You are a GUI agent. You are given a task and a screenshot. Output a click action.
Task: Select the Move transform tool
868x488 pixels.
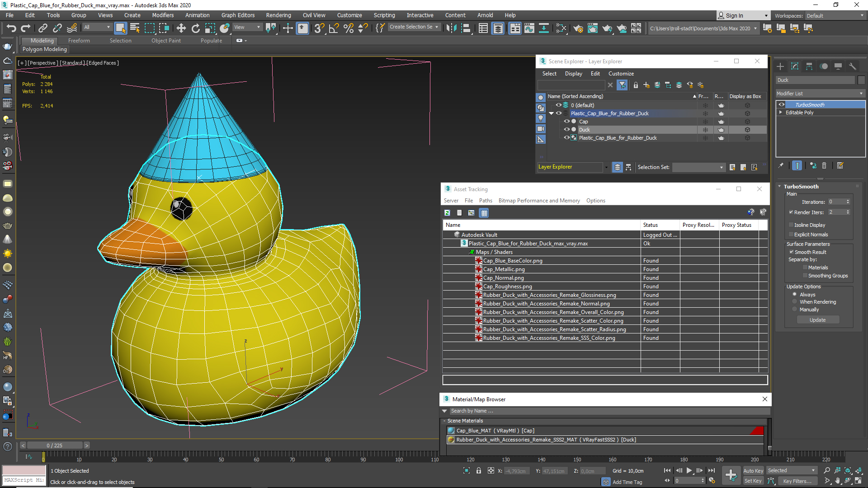tap(181, 28)
